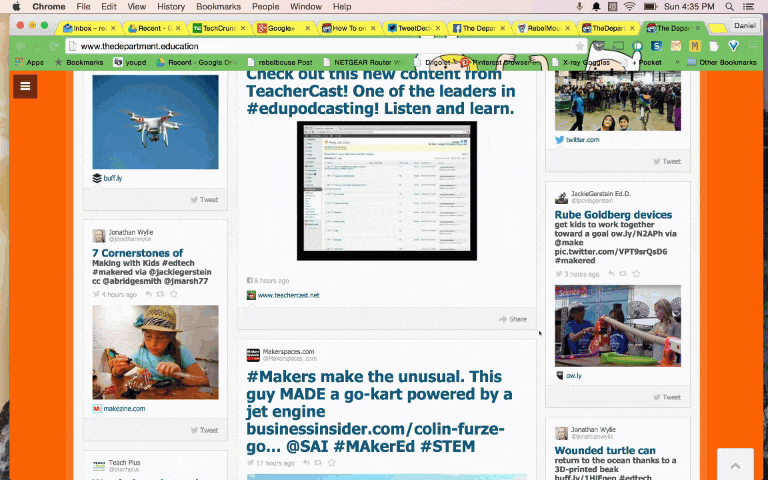Open the Rube Goldberg devices headline
Image resolution: width=768 pixels, height=480 pixels.
point(613,215)
